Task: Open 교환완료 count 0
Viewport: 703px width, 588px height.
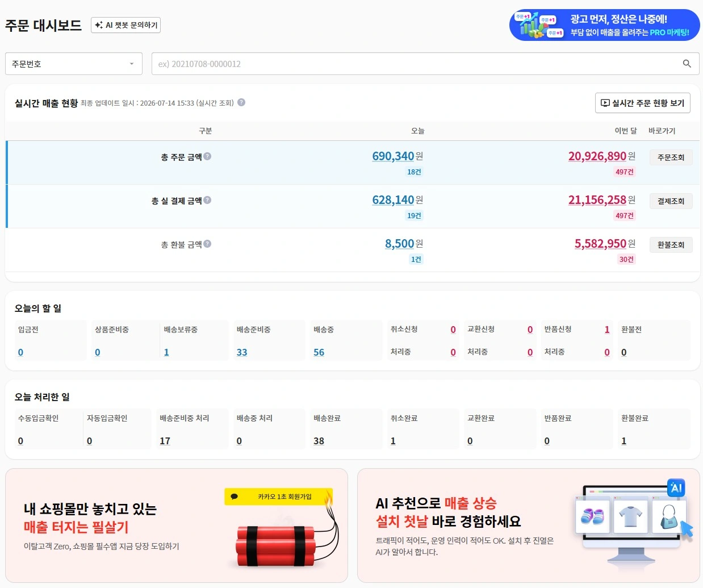Action: [x=470, y=441]
